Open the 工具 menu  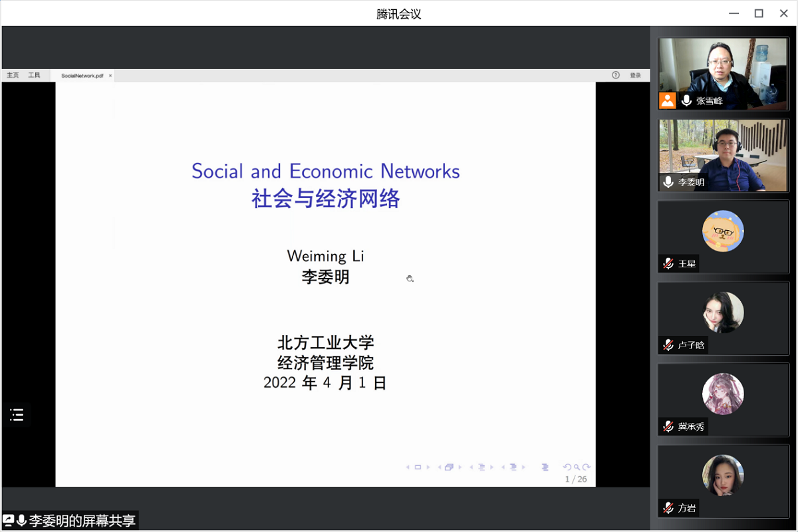pyautogui.click(x=34, y=75)
